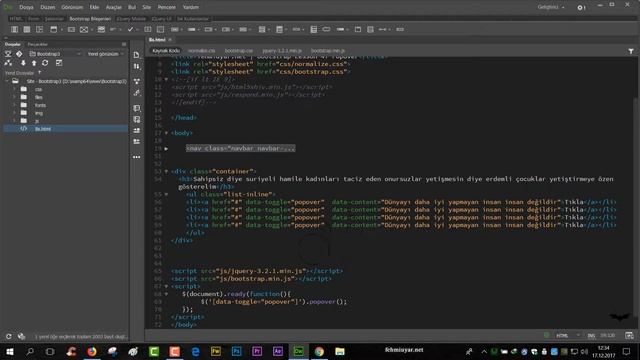Switch to the jQuery UI insert tab
This screenshot has width=640, height=360.
tap(162, 19)
